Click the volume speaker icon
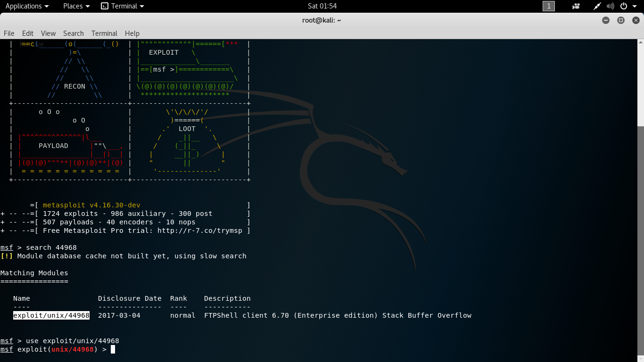This screenshot has height=362, width=644. pos(611,6)
